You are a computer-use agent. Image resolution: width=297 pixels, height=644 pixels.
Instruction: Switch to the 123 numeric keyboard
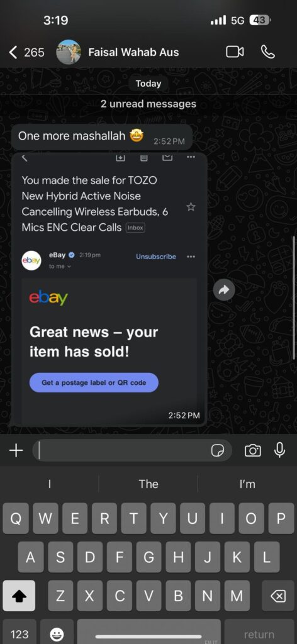click(19, 634)
